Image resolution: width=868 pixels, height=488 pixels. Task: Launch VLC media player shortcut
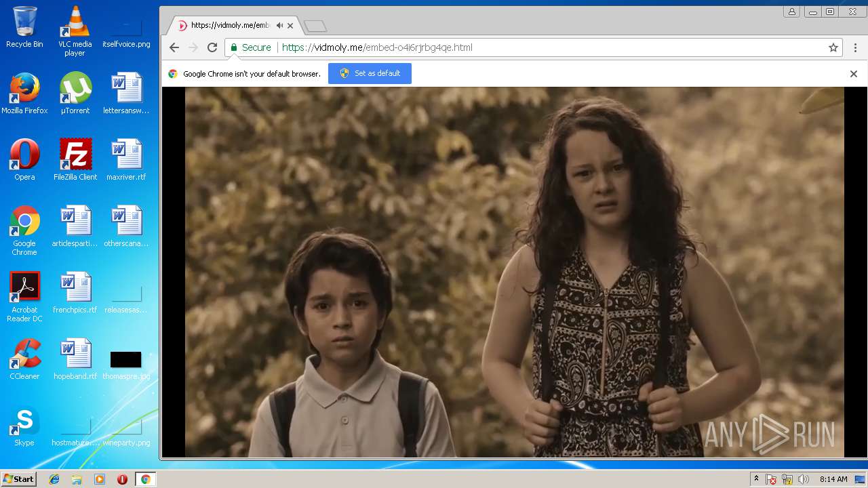(75, 31)
